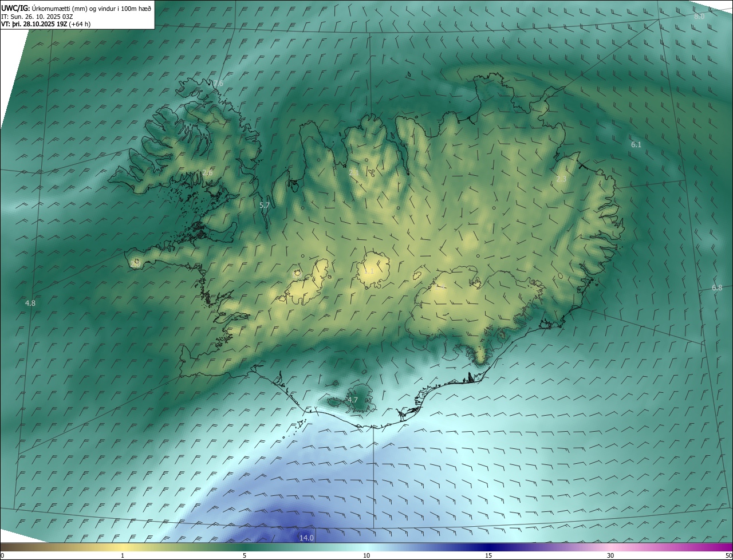Click the 2.3 value label in east Iceland
The height and width of the screenshot is (560, 733).
(x=561, y=179)
